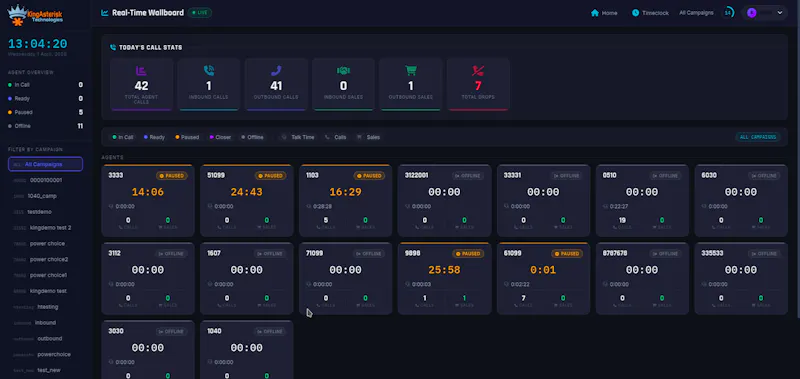800x379 pixels.
Task: Filter by campaign outbound
Action: [45, 338]
